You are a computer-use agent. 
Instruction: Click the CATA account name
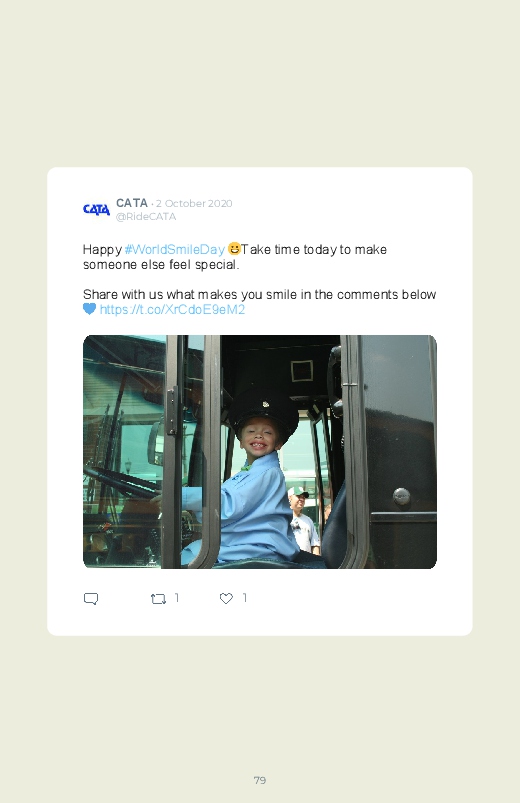click(x=132, y=203)
